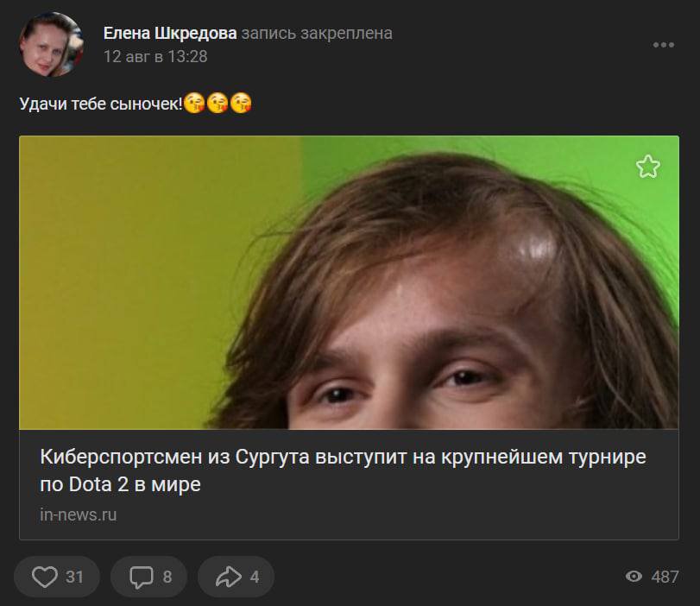Open the three-dot post options menu

click(664, 45)
